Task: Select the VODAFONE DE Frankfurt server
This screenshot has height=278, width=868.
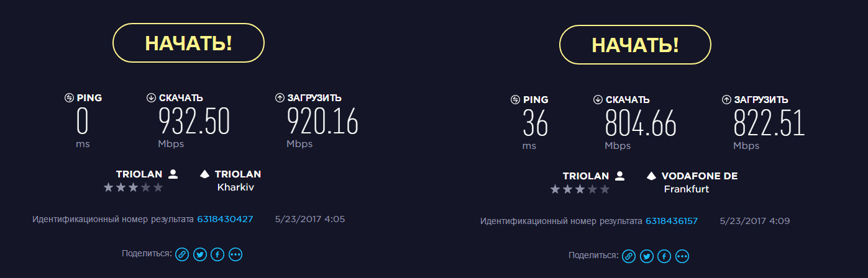Action: [x=692, y=182]
